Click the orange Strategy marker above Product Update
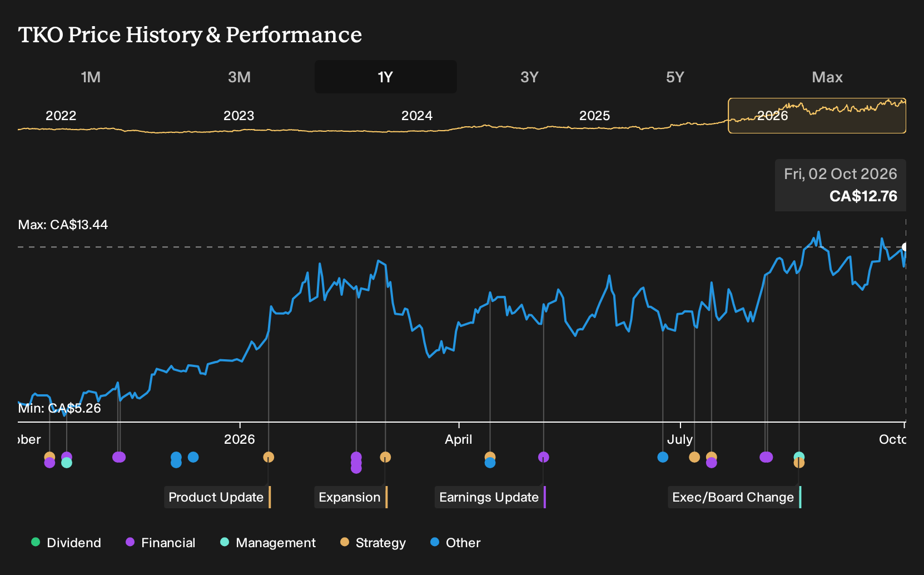This screenshot has width=924, height=575. click(x=269, y=457)
